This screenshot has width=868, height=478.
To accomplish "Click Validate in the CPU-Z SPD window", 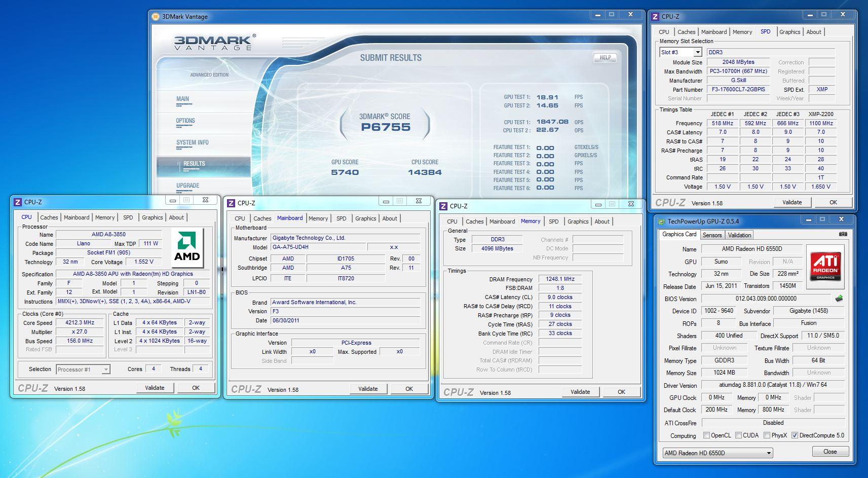I will coord(792,202).
